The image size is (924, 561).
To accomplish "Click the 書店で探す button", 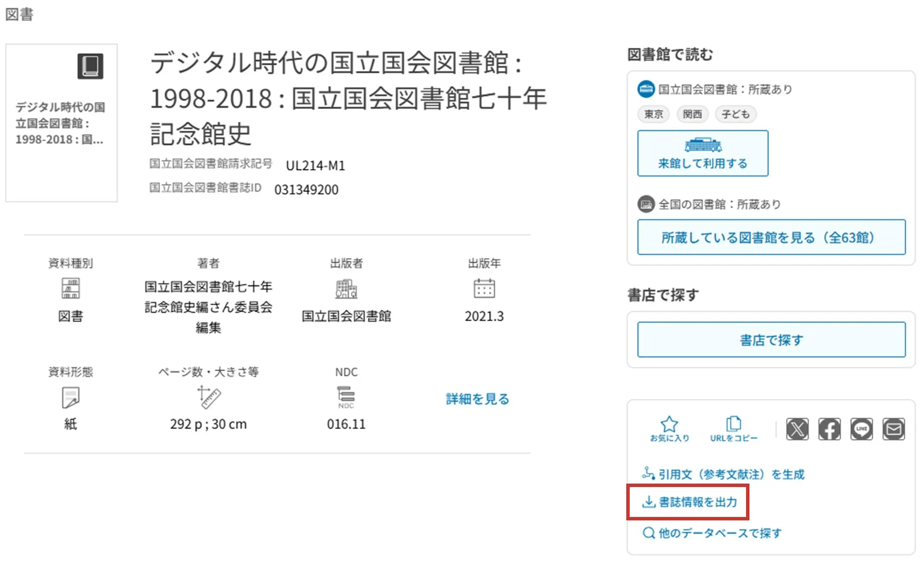I will click(771, 340).
